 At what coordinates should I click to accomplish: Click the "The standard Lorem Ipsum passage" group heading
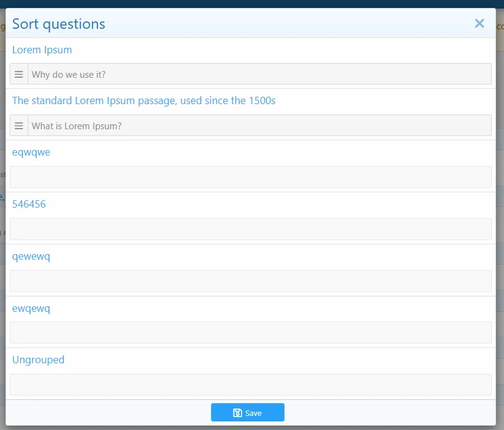click(x=143, y=100)
